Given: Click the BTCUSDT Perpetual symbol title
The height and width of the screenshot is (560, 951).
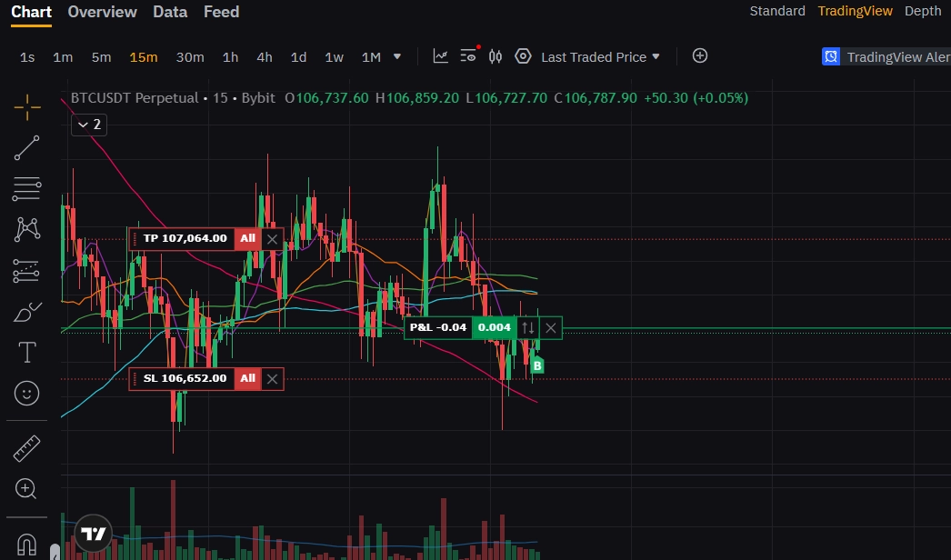Looking at the screenshot, I should (x=135, y=97).
